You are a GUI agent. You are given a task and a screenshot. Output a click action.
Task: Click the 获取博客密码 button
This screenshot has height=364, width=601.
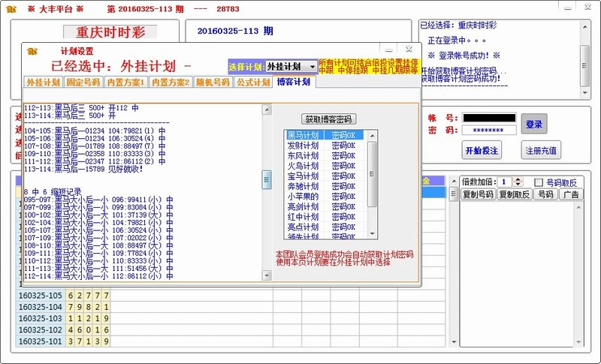click(329, 119)
